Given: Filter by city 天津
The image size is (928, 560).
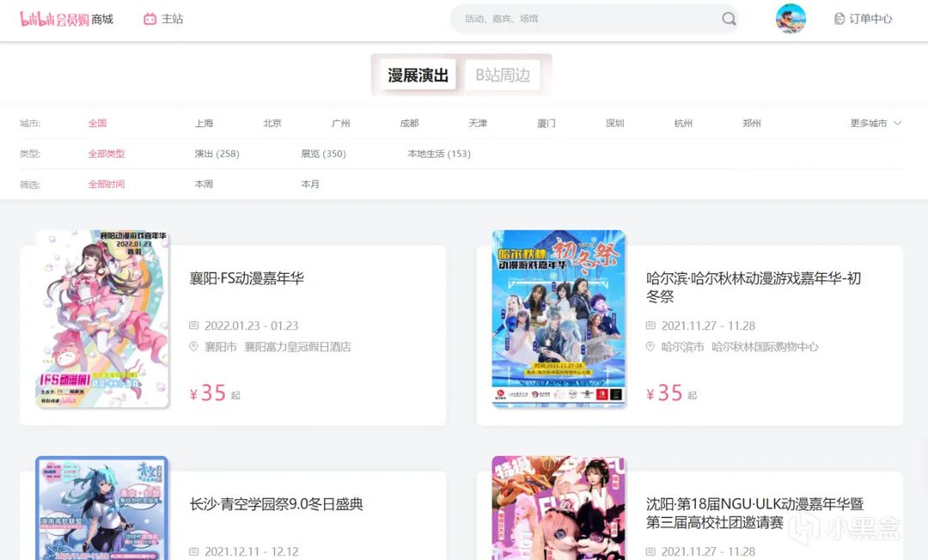Looking at the screenshot, I should click(x=478, y=123).
